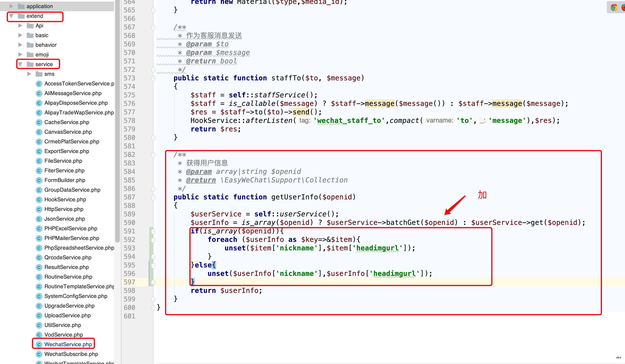The height and width of the screenshot is (364, 625).
Task: Open ResultService.php file
Action: click(66, 267)
